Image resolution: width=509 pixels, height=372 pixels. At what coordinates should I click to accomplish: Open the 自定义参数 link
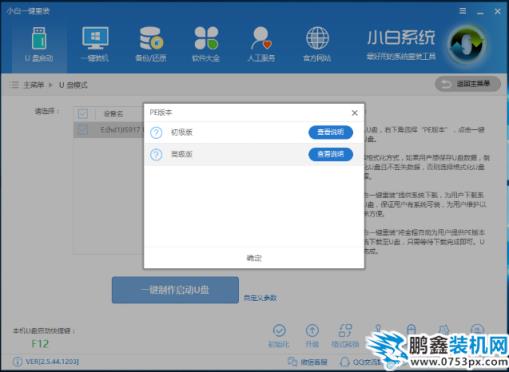pyautogui.click(x=260, y=298)
